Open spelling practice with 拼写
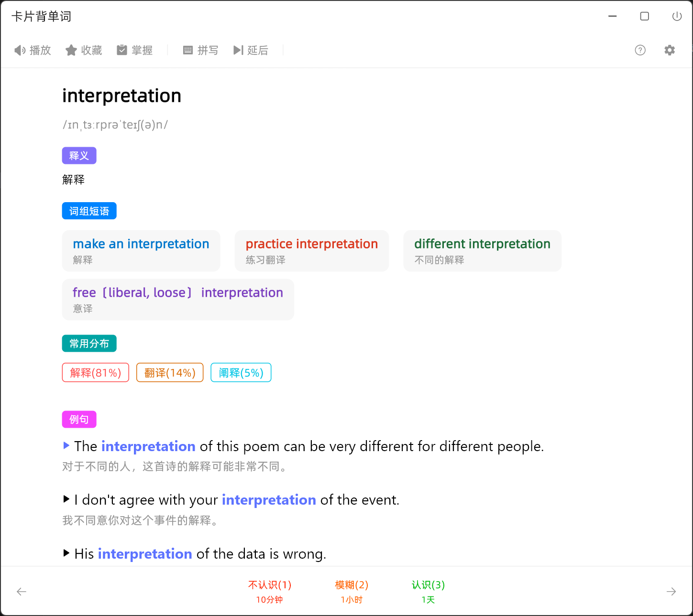This screenshot has width=693, height=616. (x=200, y=50)
